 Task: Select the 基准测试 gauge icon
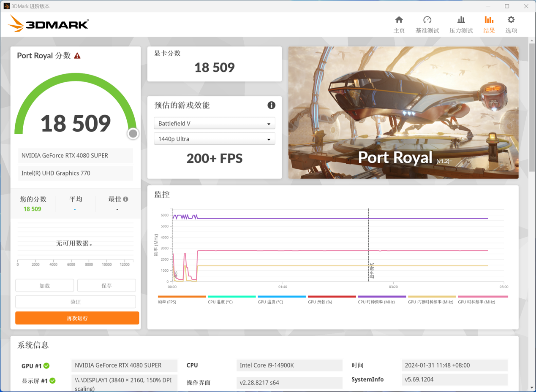427,19
